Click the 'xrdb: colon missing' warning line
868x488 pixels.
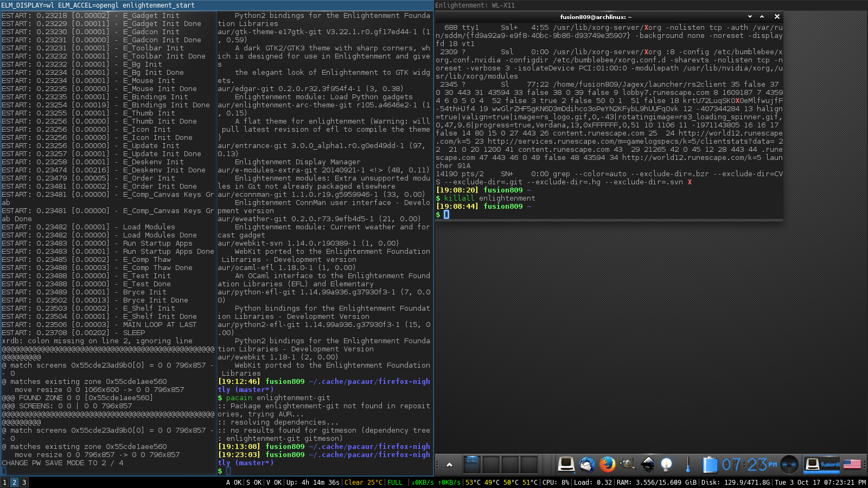(97, 341)
